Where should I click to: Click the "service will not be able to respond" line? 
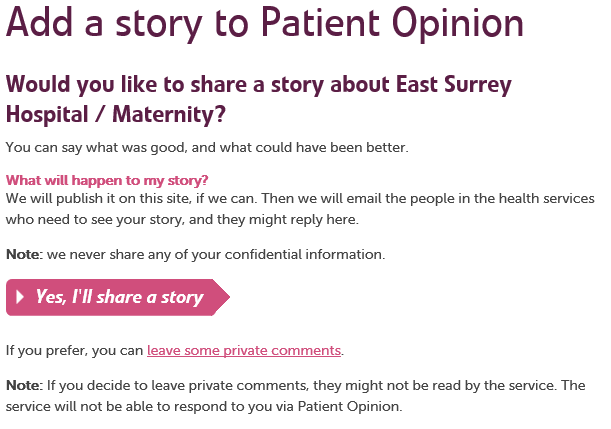[x=203, y=406]
